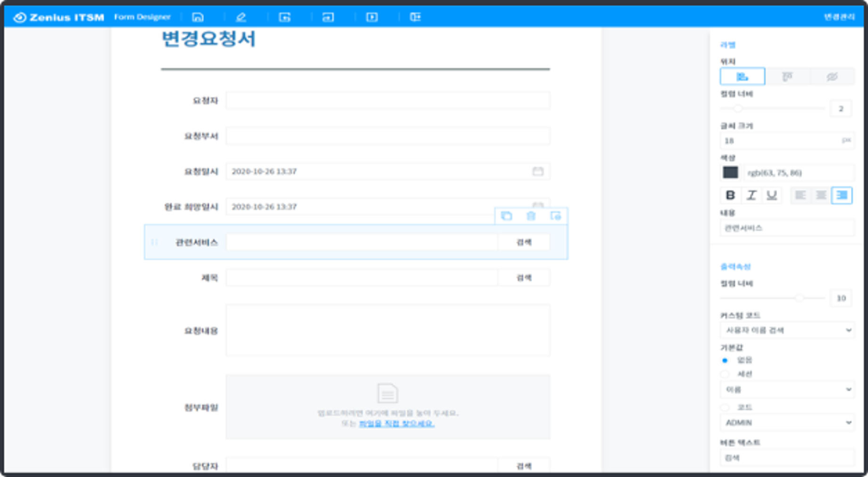Toggle bold formatting for label
The height and width of the screenshot is (477, 868).
730,195
